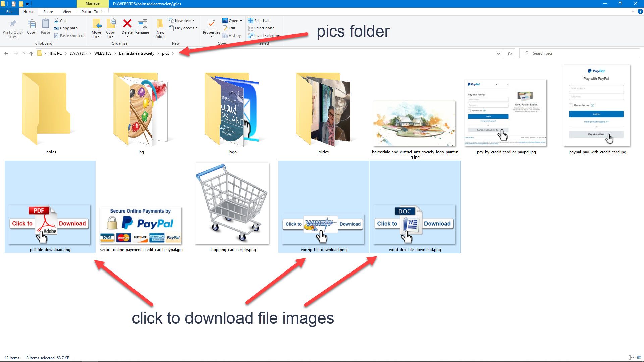The image size is (644, 362).
Task: Select shopping-cart-empty.png thumbnail
Action: click(232, 204)
